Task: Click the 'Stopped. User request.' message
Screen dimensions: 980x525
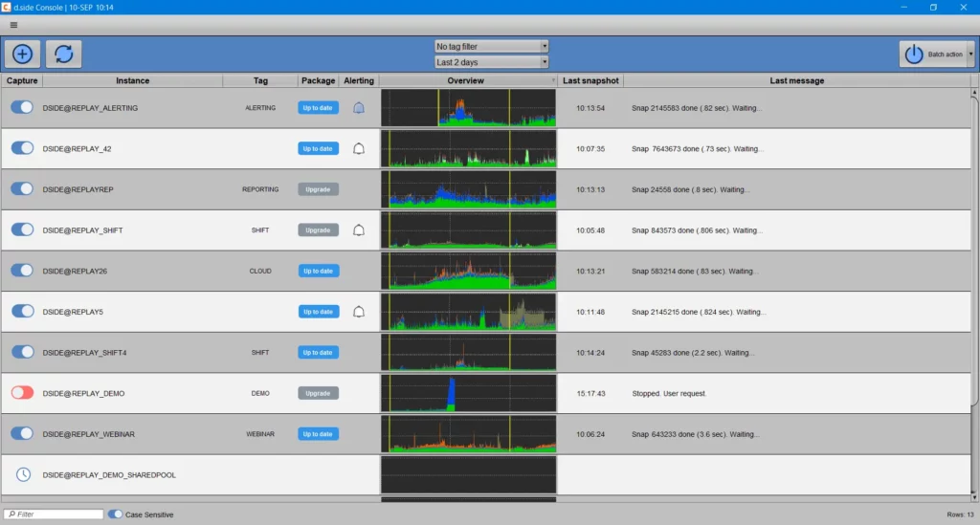Action: [x=669, y=393]
